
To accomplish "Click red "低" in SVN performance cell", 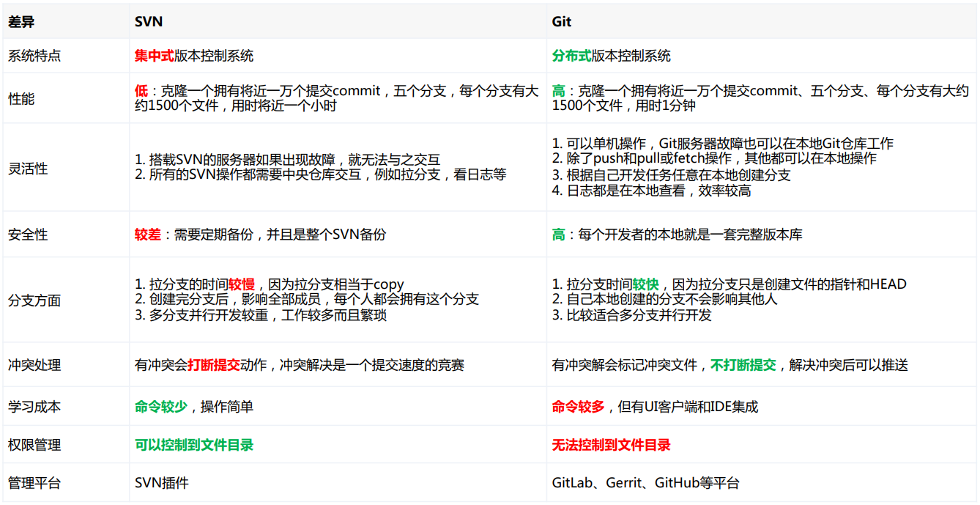I will pos(141,92).
